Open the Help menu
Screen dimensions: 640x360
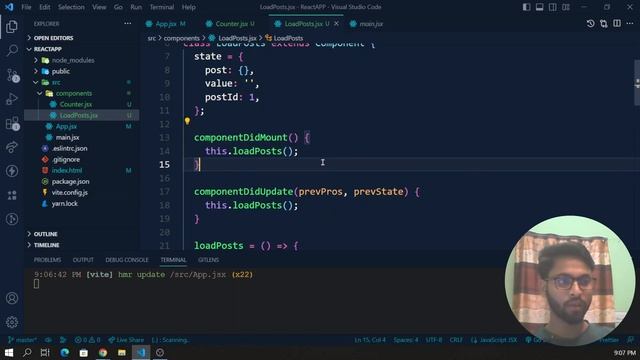tap(188, 7)
